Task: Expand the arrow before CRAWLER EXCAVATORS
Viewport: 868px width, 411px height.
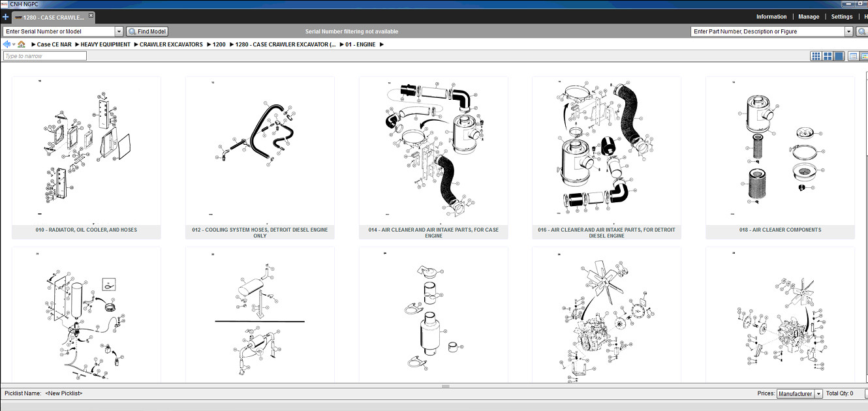Action: point(135,44)
